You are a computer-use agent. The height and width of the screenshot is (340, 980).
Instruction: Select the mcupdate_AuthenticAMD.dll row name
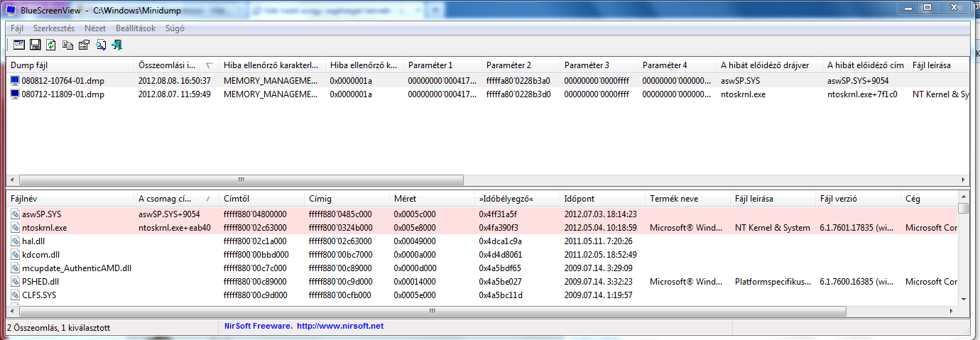pyautogui.click(x=77, y=268)
